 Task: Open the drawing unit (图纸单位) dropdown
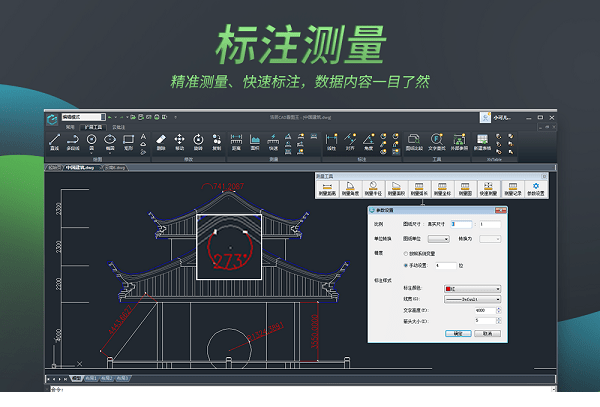coord(438,239)
